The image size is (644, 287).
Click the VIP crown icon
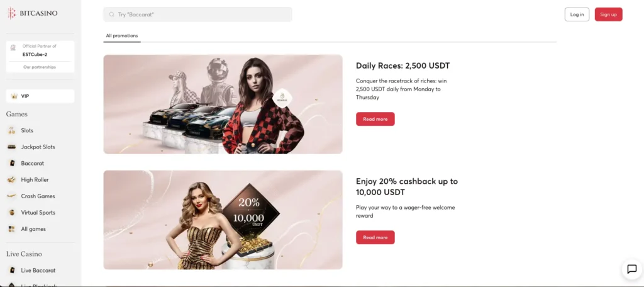(x=14, y=96)
